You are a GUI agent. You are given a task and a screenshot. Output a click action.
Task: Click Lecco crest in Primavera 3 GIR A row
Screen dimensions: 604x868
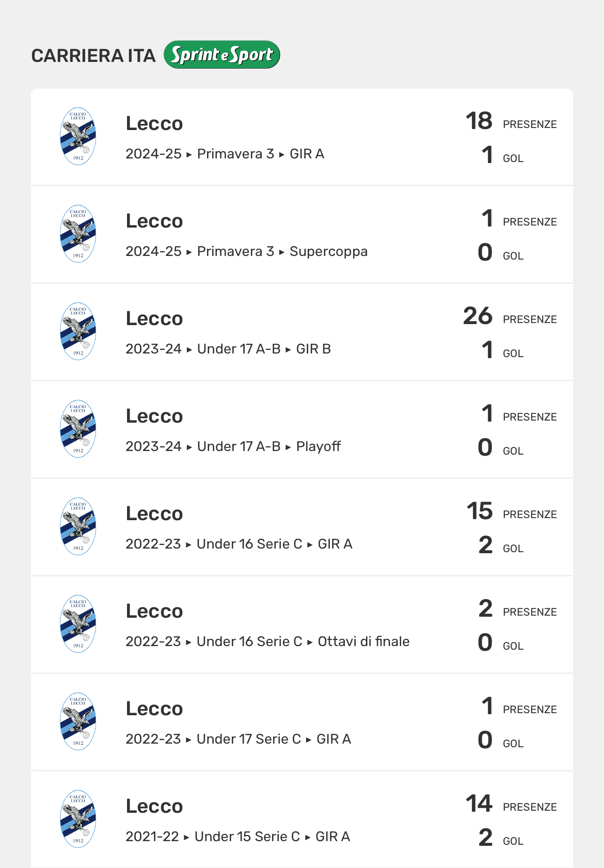[78, 136]
